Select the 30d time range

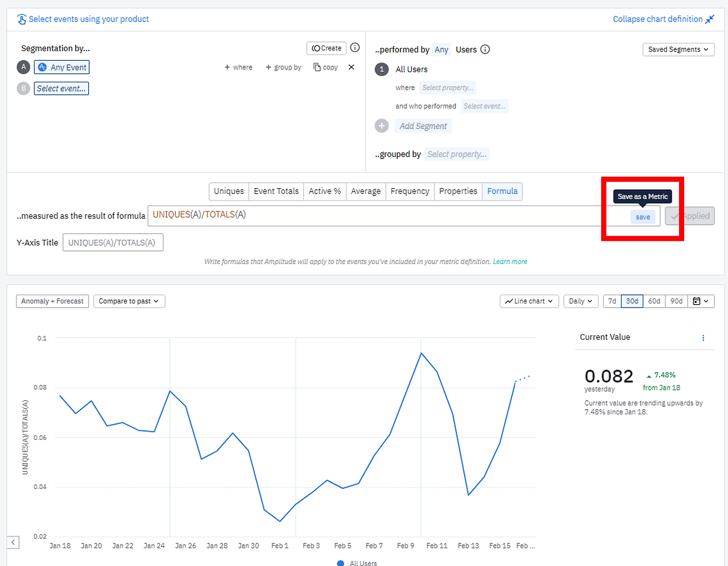(x=632, y=301)
